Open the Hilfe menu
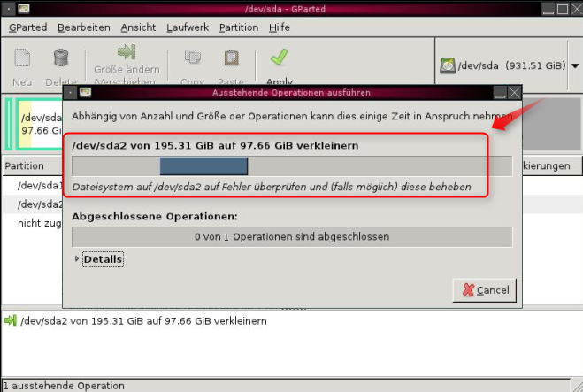This screenshot has height=392, width=583. coord(280,27)
